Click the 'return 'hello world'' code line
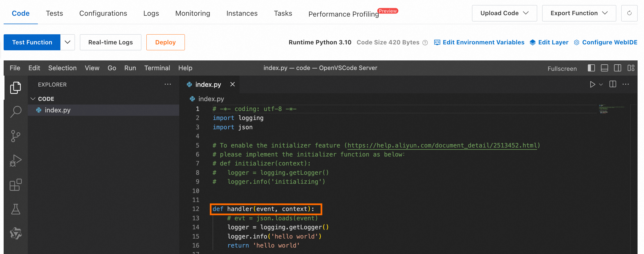This screenshot has width=644, height=254. 263,245
